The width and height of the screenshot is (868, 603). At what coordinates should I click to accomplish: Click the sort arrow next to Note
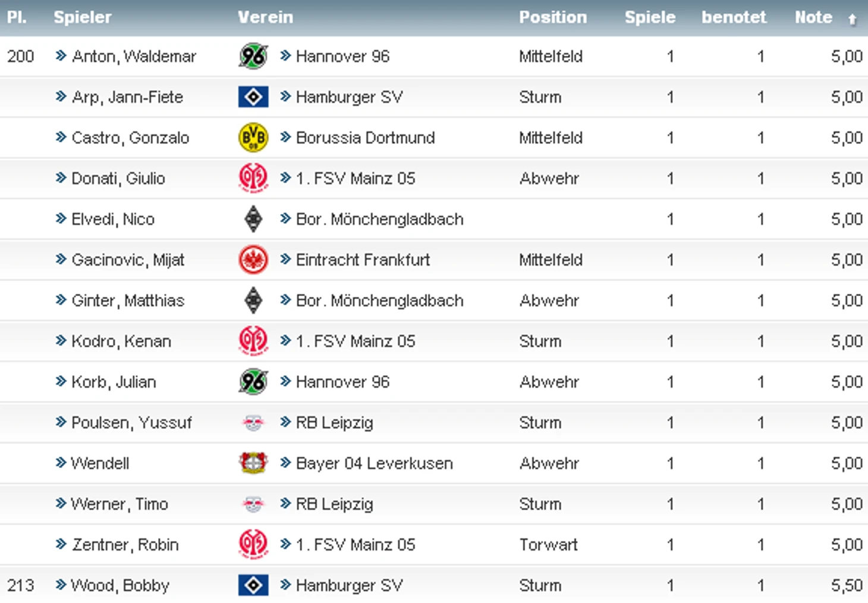(x=852, y=19)
